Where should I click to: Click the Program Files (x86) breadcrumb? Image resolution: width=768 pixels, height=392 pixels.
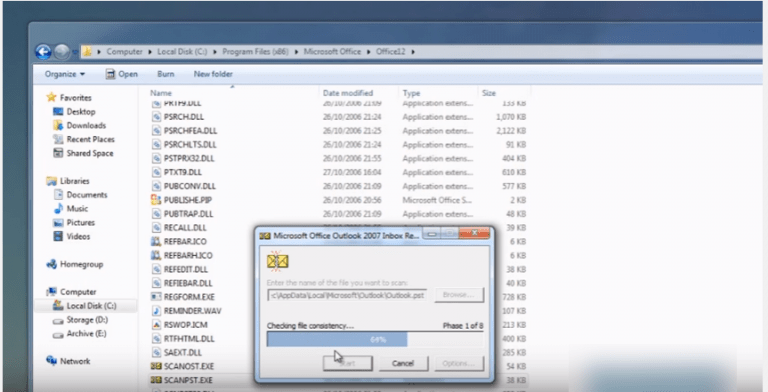point(255,51)
